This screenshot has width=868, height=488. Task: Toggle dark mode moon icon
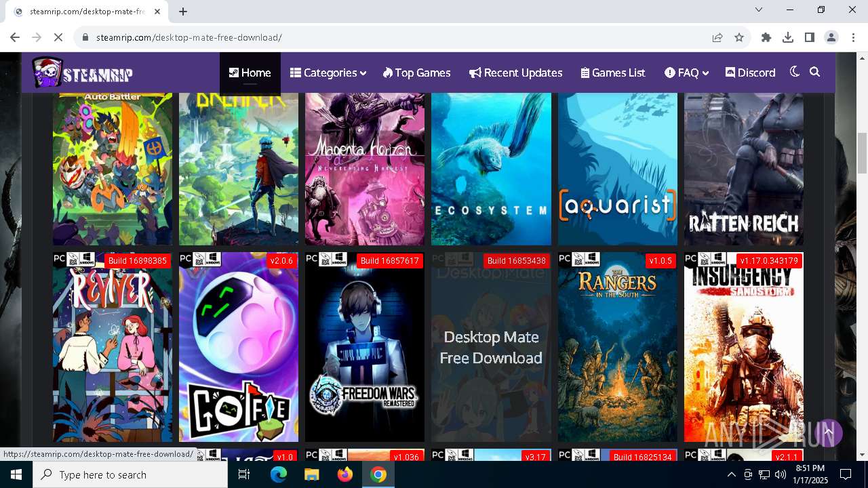coord(795,72)
